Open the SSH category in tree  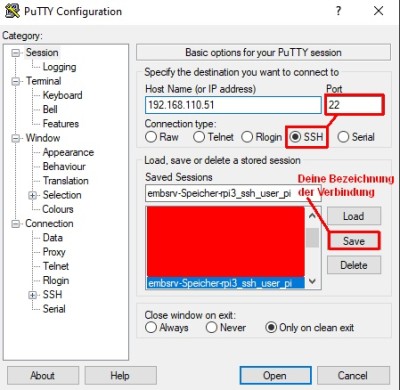coord(52,295)
